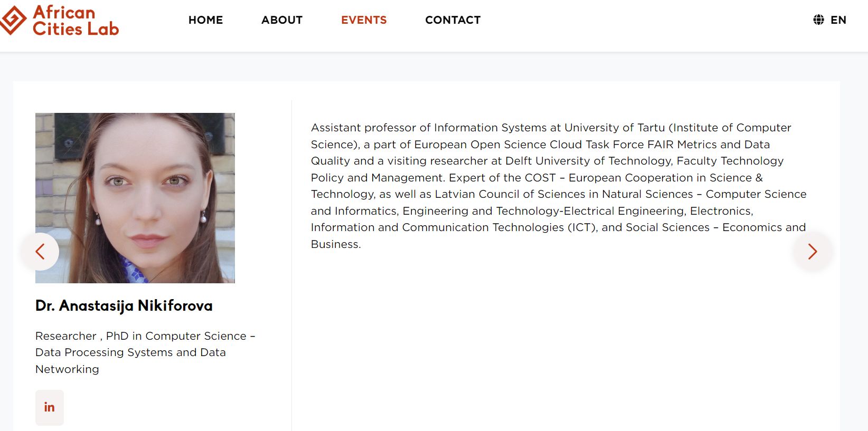Click the word "Business." ending the bio
This screenshot has height=431, width=868.
click(336, 244)
